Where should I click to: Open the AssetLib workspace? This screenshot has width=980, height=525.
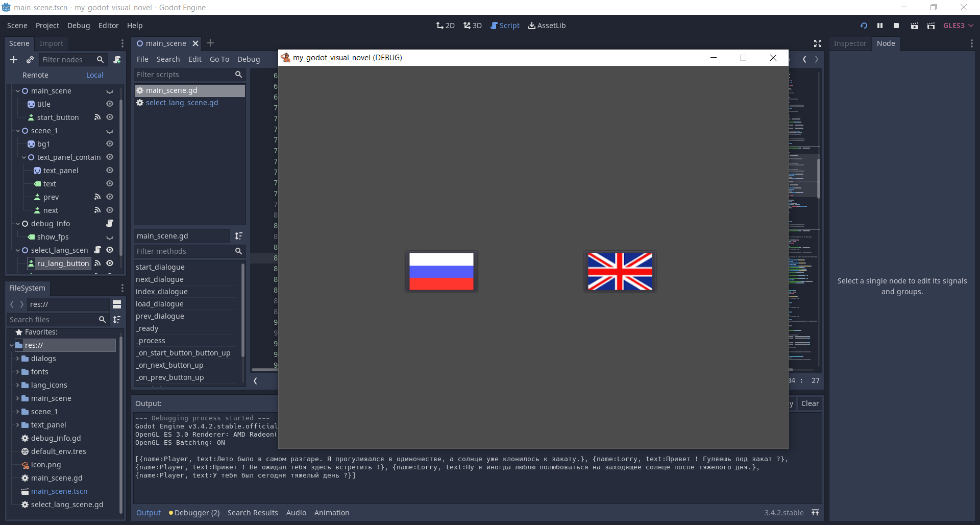547,26
